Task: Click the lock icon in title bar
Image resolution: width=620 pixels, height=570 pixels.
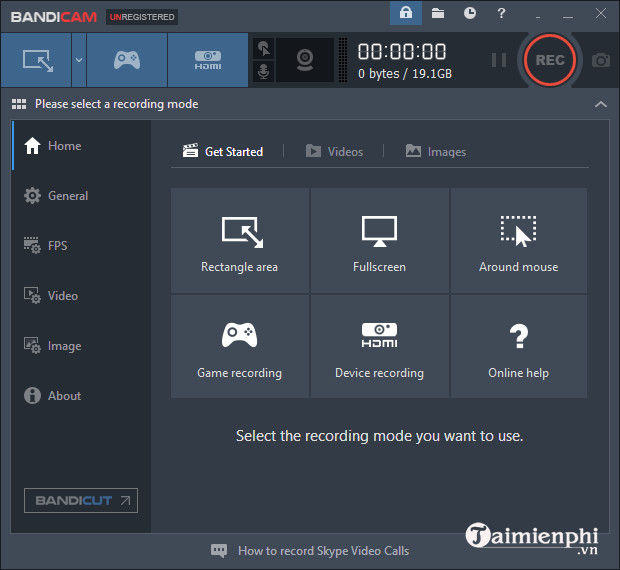Action: coord(406,13)
